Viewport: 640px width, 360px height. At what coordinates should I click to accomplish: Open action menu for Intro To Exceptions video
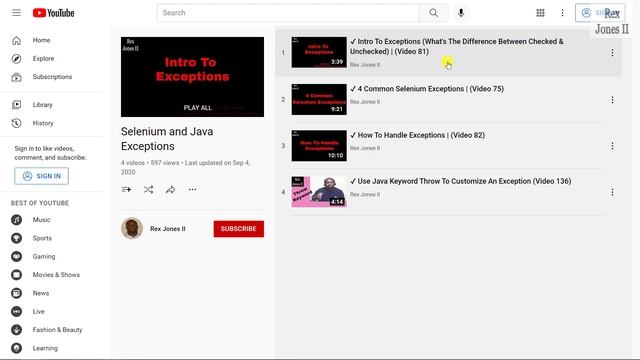[x=612, y=53]
